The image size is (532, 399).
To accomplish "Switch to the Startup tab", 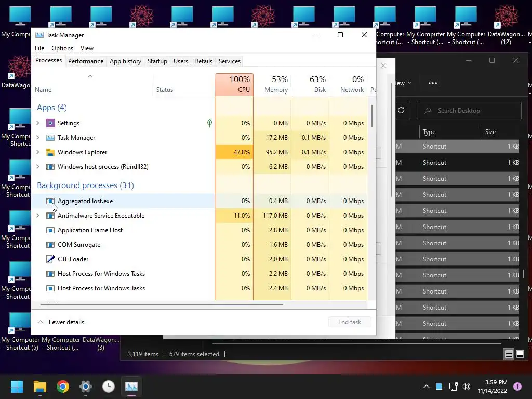I will pos(157,61).
